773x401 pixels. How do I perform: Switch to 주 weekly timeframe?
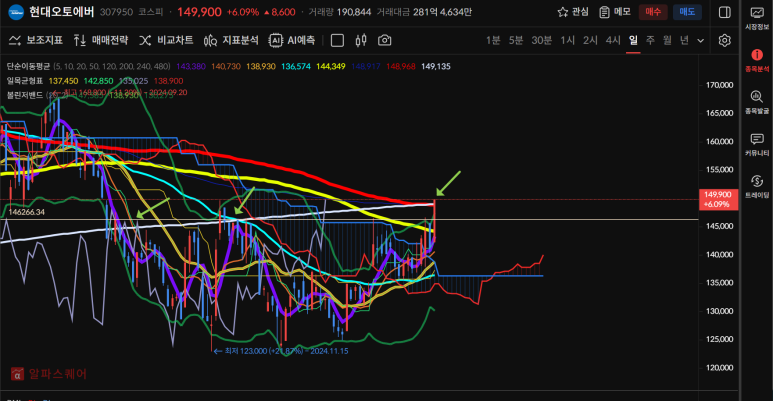click(650, 40)
